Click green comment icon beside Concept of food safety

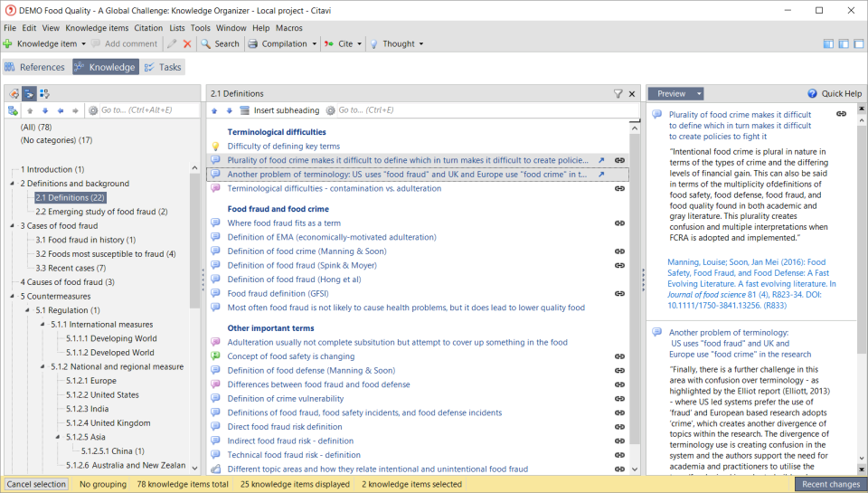(216, 356)
